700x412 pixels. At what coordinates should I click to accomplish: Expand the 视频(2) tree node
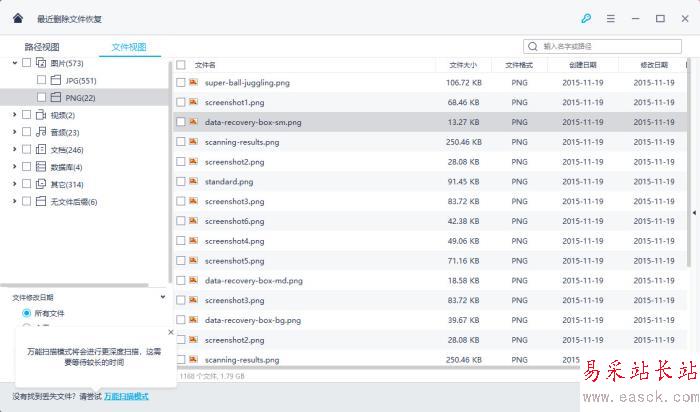[14, 115]
